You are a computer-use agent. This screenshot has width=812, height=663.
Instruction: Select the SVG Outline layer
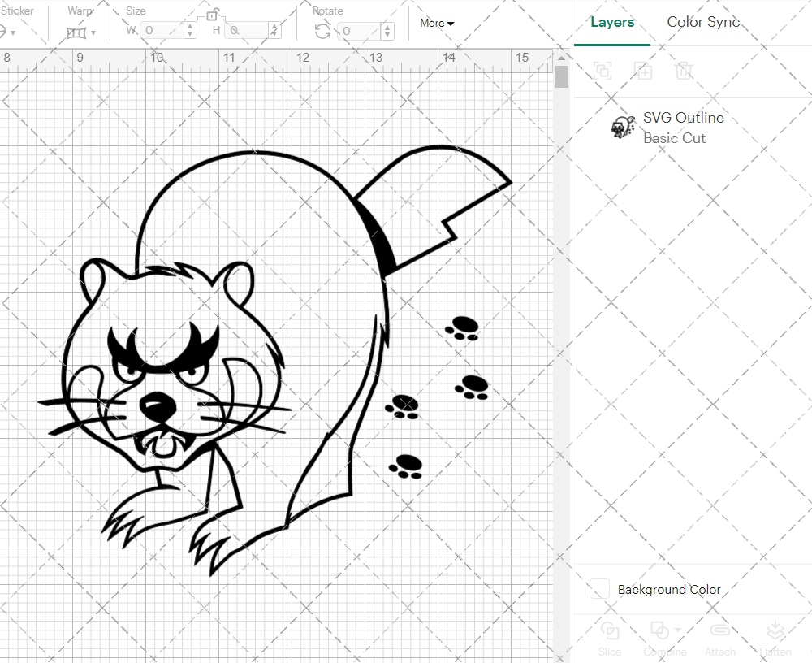point(682,128)
